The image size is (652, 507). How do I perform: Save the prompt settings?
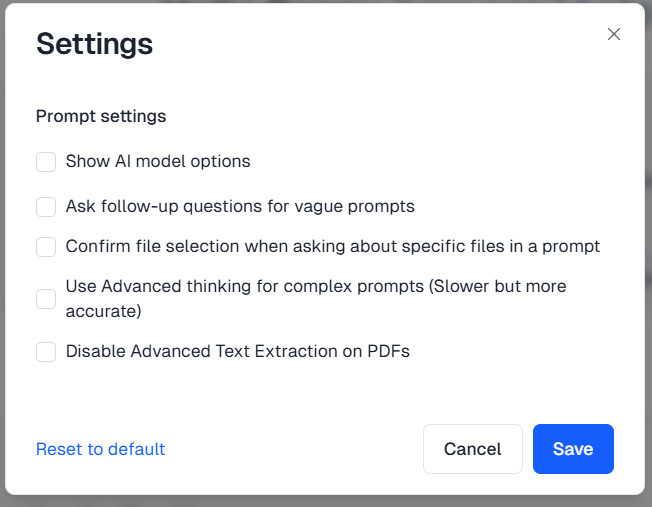pyautogui.click(x=573, y=449)
